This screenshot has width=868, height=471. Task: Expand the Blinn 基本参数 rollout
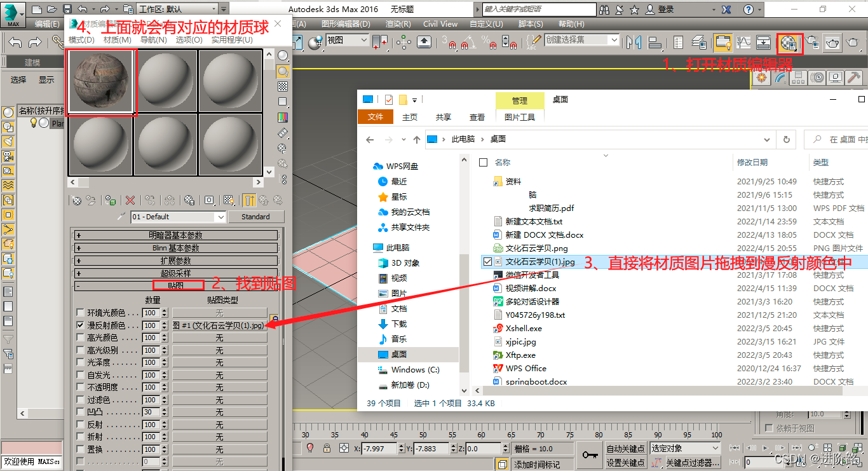coord(176,248)
